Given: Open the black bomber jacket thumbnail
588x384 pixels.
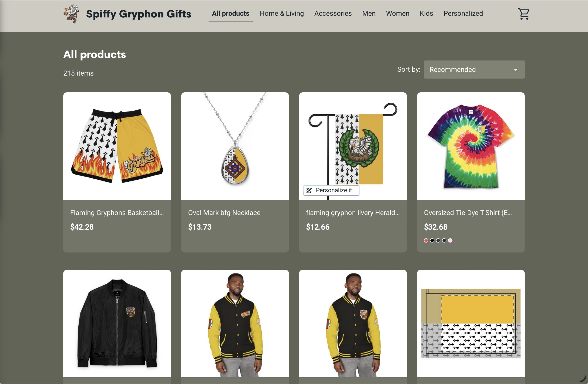Looking at the screenshot, I should coord(117,323).
